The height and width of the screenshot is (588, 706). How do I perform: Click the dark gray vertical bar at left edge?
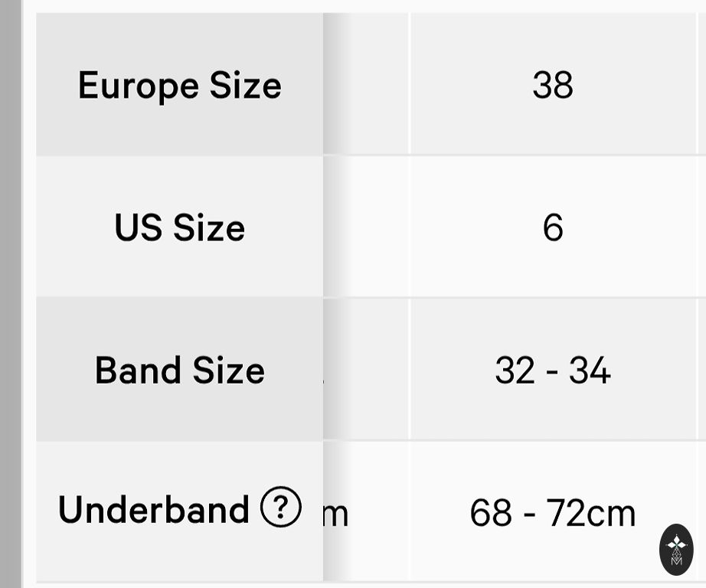click(10, 294)
